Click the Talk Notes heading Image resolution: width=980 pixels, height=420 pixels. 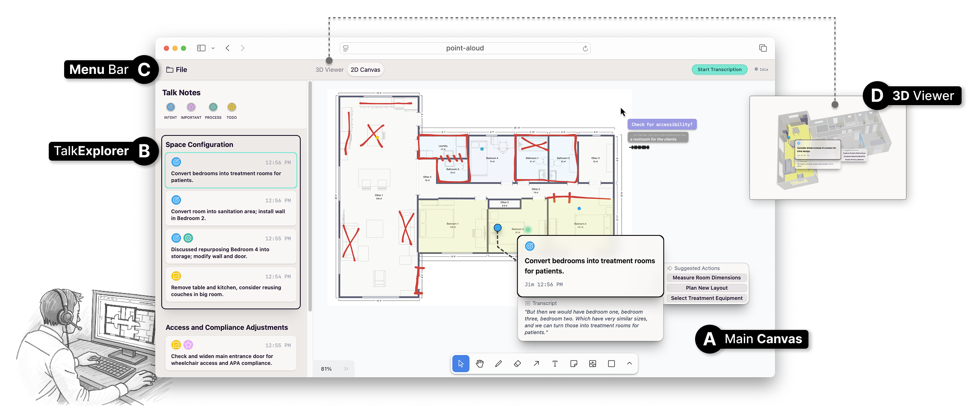tap(181, 93)
